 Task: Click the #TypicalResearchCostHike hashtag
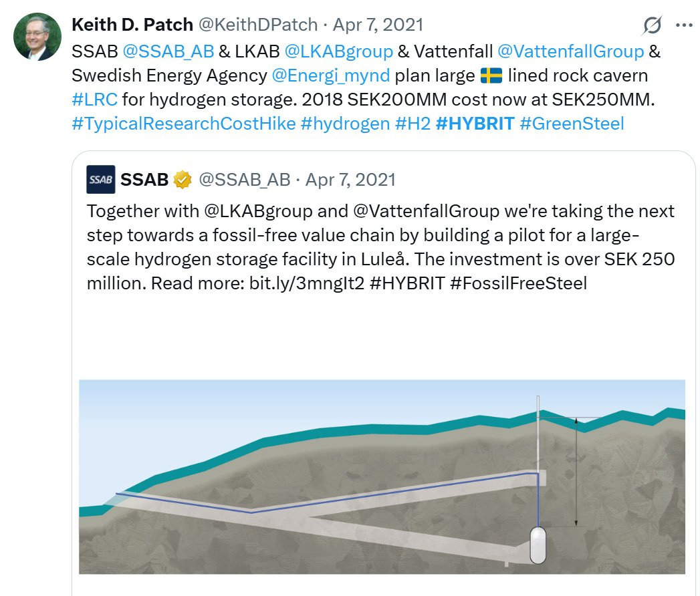(183, 124)
